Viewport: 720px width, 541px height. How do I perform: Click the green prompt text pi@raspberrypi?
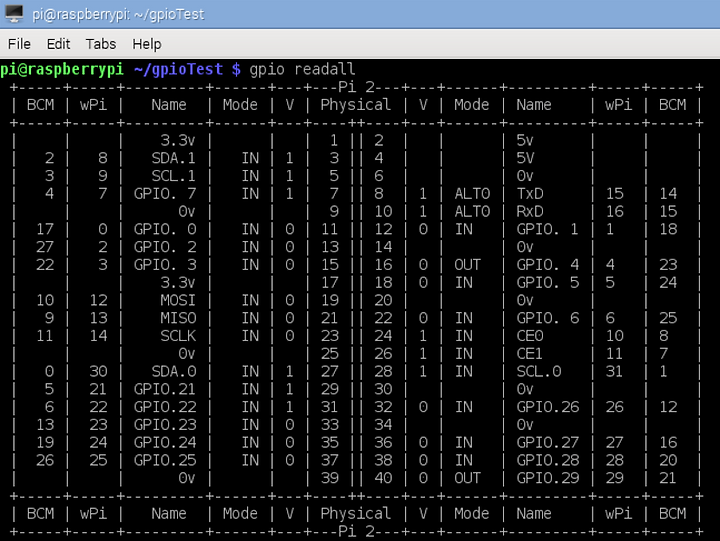pos(62,69)
